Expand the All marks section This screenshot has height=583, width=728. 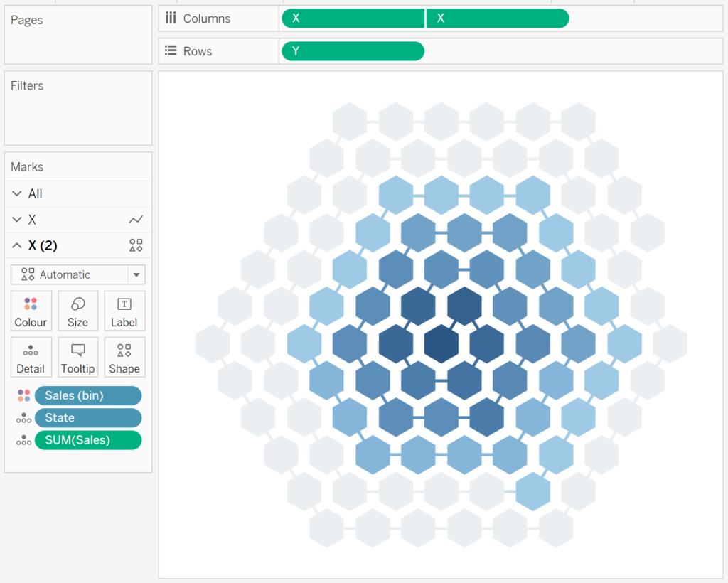click(x=17, y=193)
